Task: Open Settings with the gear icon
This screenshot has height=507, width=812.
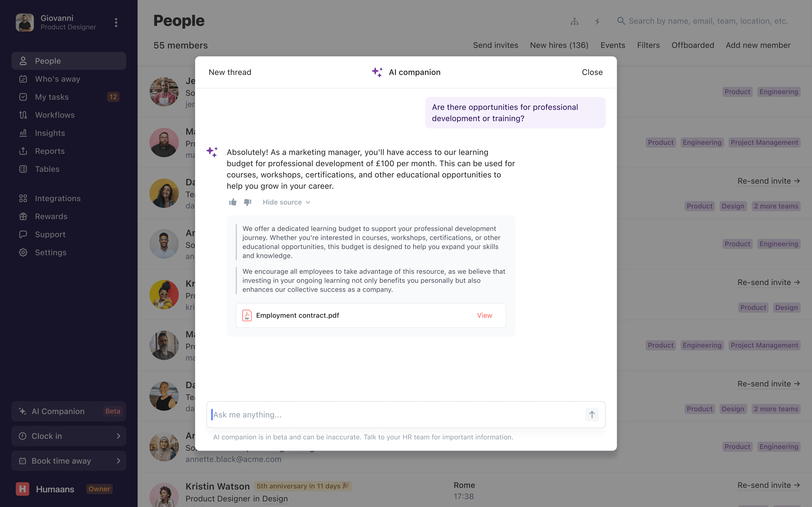Action: [23, 252]
